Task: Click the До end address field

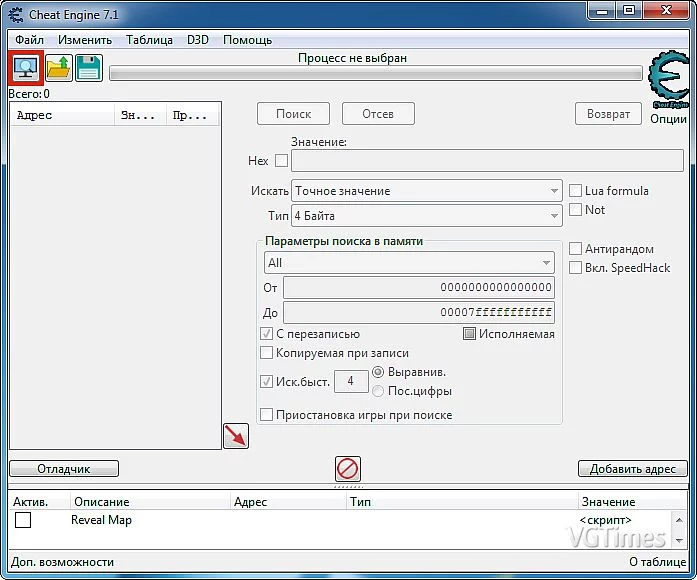Action: click(x=419, y=312)
